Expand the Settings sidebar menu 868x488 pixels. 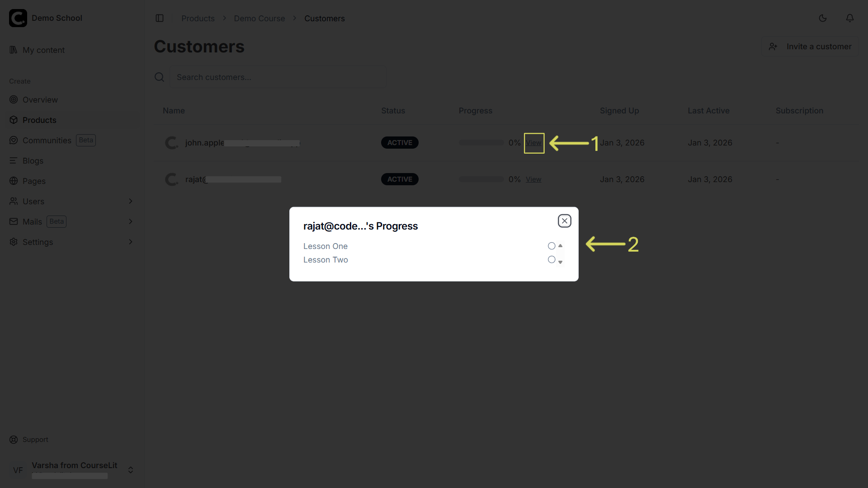click(x=131, y=242)
